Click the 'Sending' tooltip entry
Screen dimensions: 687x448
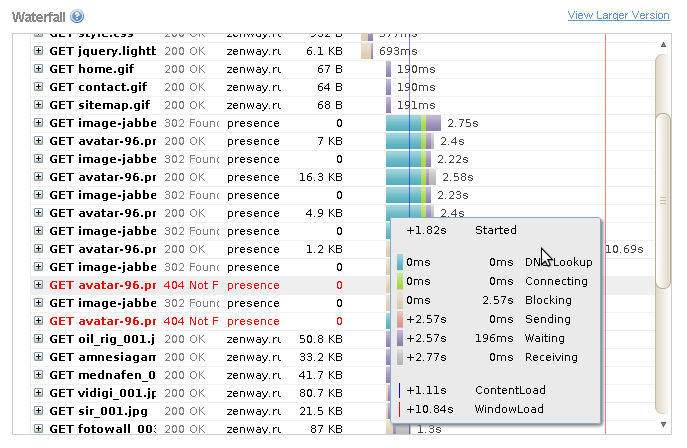[x=548, y=319]
